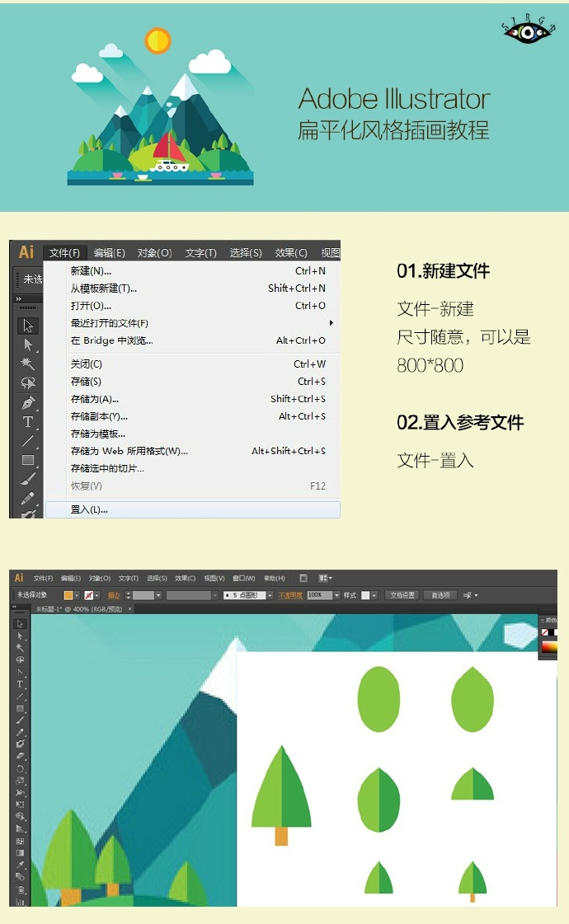Select the Line Segment tool in lower screenshot

20,697
